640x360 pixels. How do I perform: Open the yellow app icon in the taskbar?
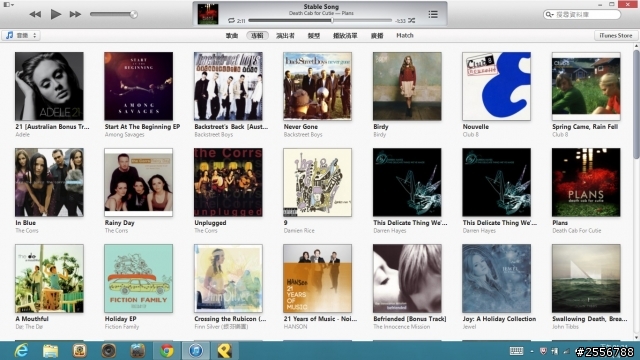(x=224, y=351)
